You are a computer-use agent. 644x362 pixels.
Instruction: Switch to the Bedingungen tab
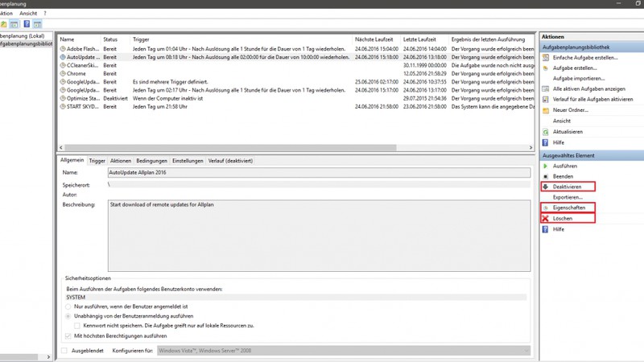(x=151, y=161)
